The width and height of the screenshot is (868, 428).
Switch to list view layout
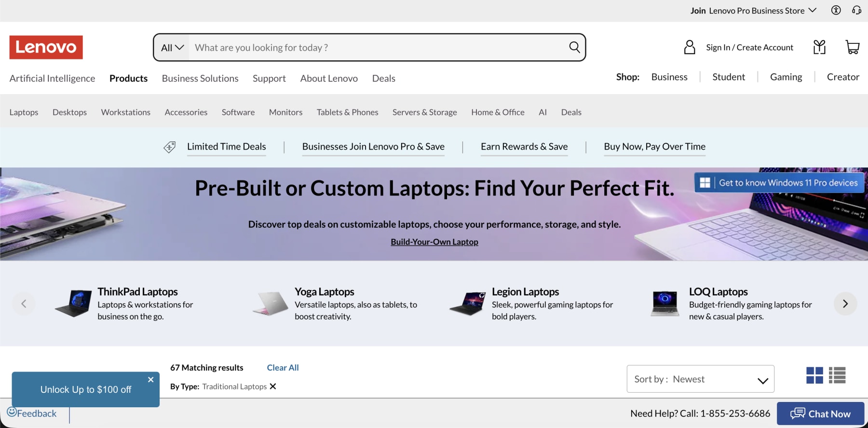[837, 375]
